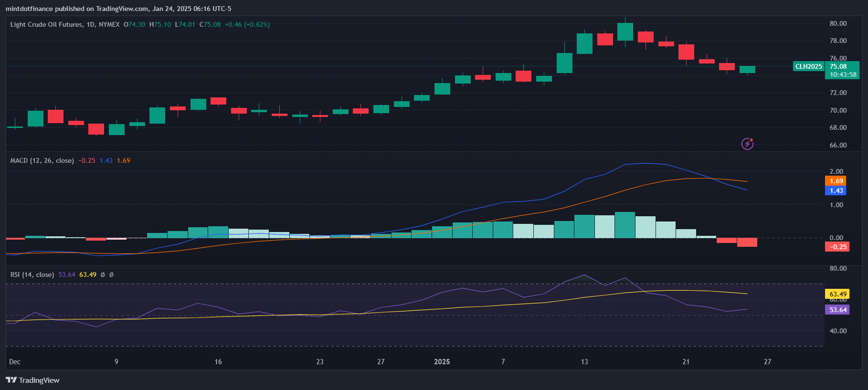Click the +0.46 (+0.62%) change value
The width and height of the screenshot is (868, 390).
point(247,24)
